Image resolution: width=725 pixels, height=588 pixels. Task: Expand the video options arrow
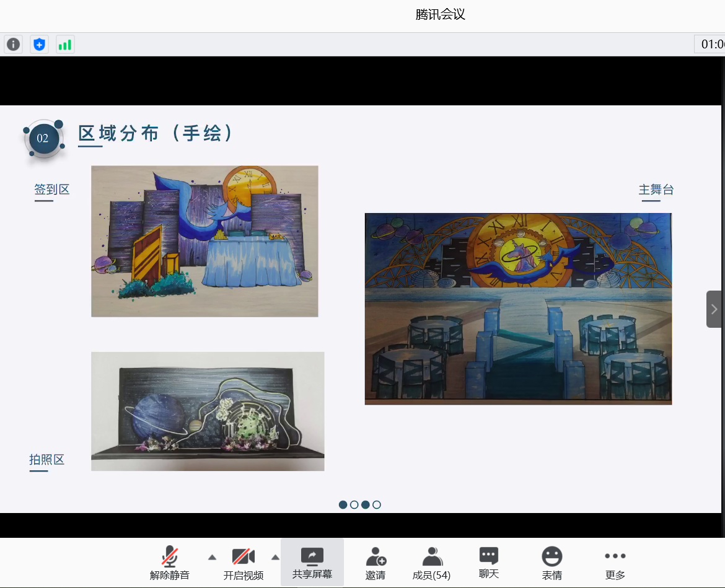tap(275, 557)
